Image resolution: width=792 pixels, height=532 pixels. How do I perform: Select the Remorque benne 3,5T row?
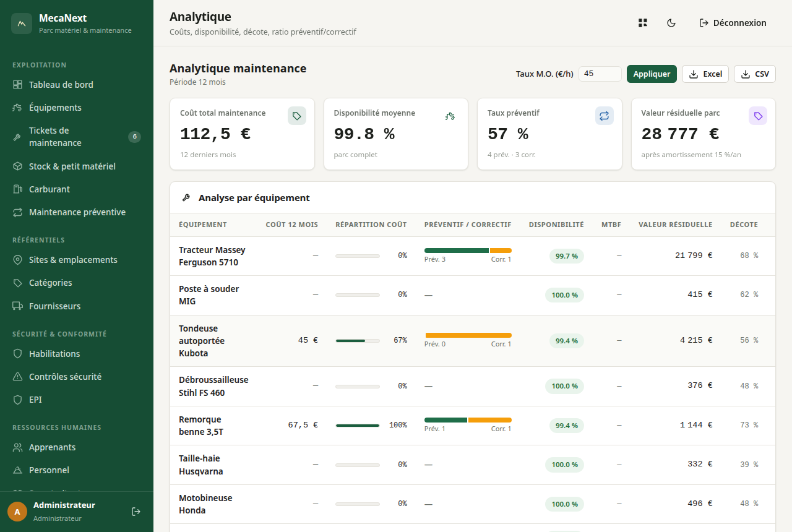[x=473, y=426]
